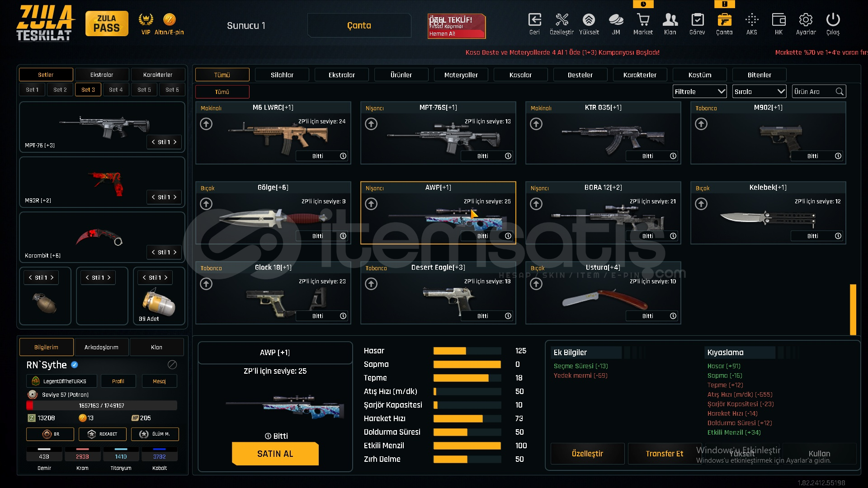
Task: Click the block icon beside RN`Sythe
Action: [172, 365]
